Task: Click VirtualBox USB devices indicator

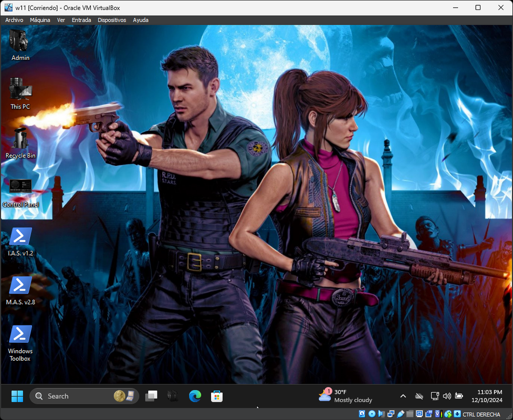Action: point(401,414)
